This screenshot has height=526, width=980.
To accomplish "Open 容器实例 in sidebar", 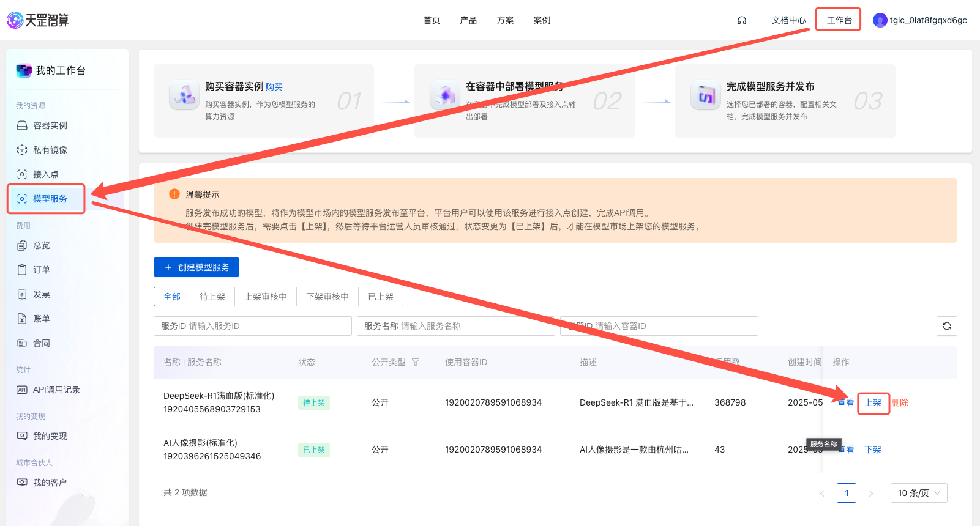I will click(x=50, y=125).
